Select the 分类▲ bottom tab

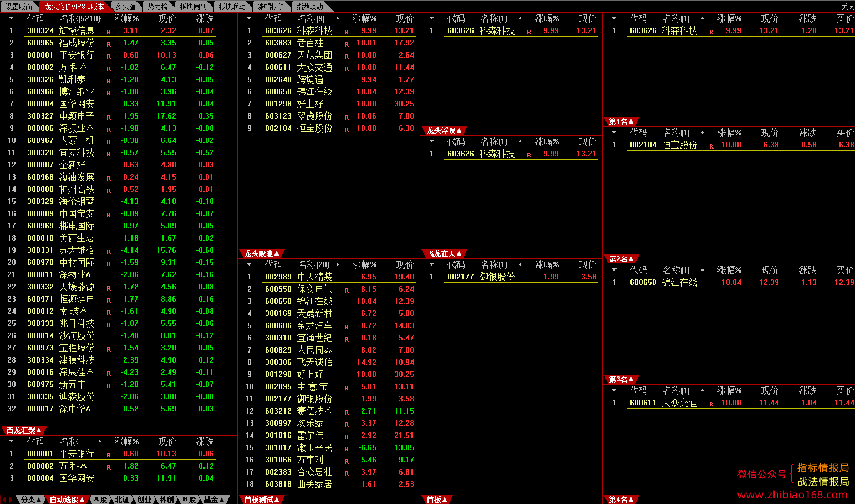(x=30, y=500)
